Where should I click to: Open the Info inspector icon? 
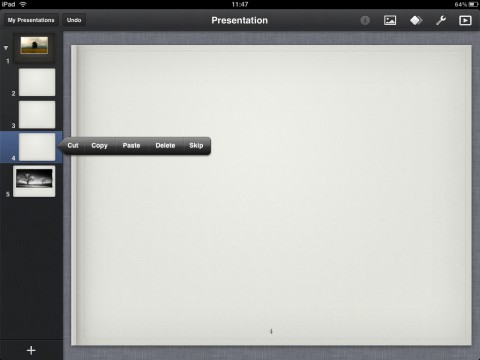pyautogui.click(x=365, y=20)
